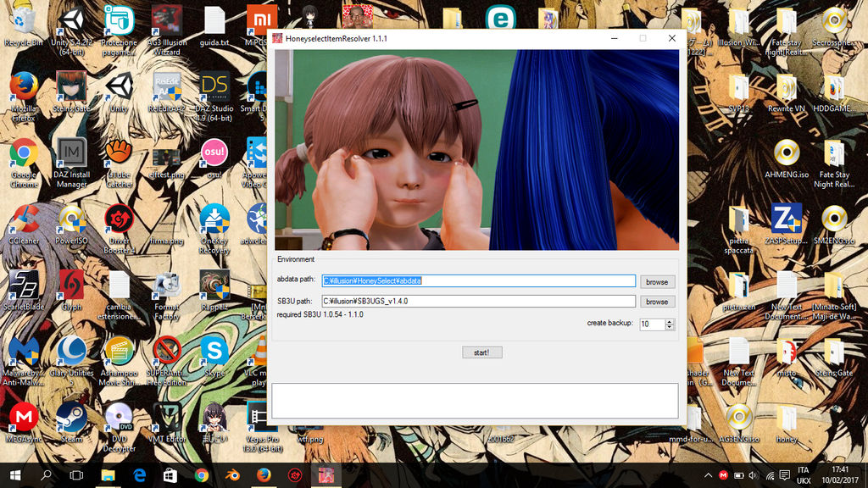Select the DVD Decrypter shortcut
The image size is (868, 488).
pos(119,428)
